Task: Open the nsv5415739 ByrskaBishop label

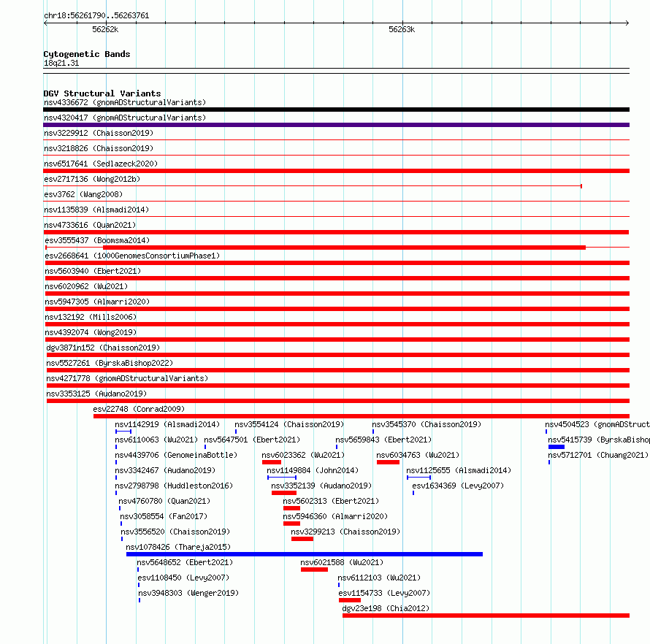Action: (x=599, y=440)
